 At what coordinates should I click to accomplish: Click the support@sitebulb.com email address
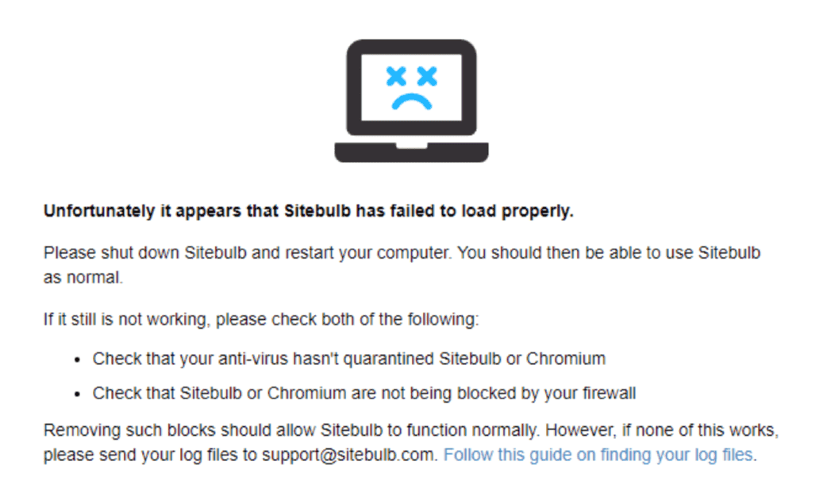(349, 456)
